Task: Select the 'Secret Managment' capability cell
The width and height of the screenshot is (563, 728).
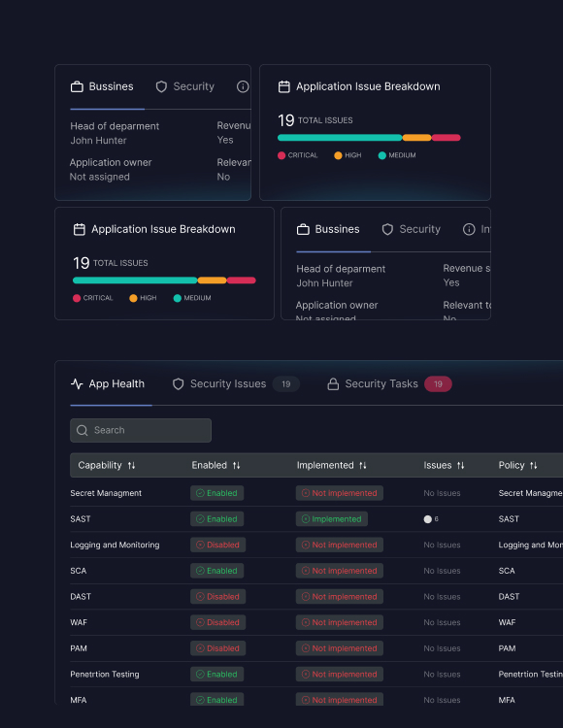Action: coord(106,493)
